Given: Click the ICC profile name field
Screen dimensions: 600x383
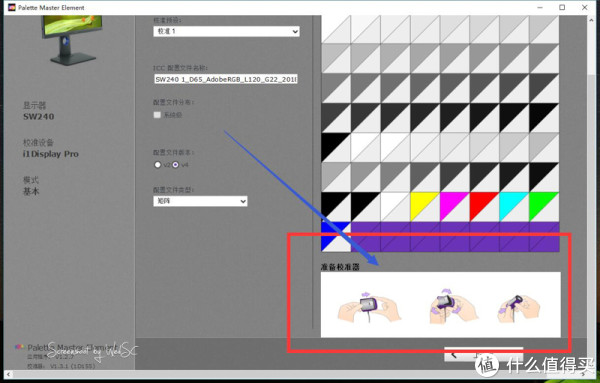Looking at the screenshot, I should click(x=226, y=79).
